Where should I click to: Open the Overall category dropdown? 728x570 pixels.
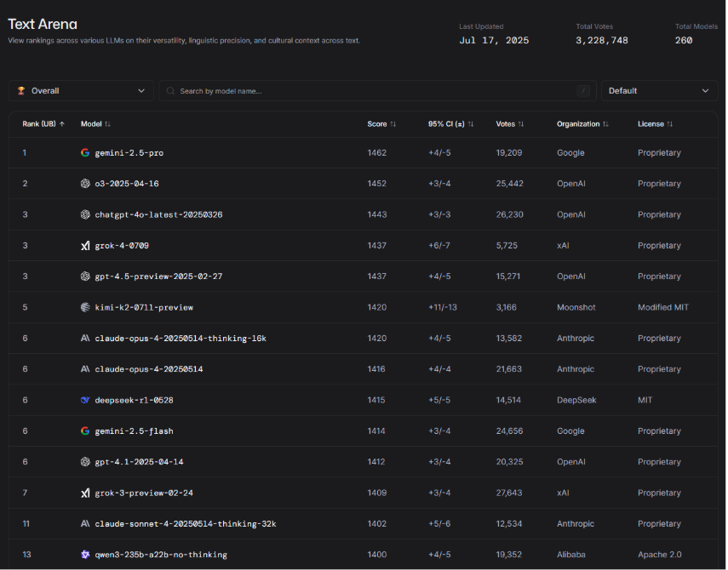(81, 91)
